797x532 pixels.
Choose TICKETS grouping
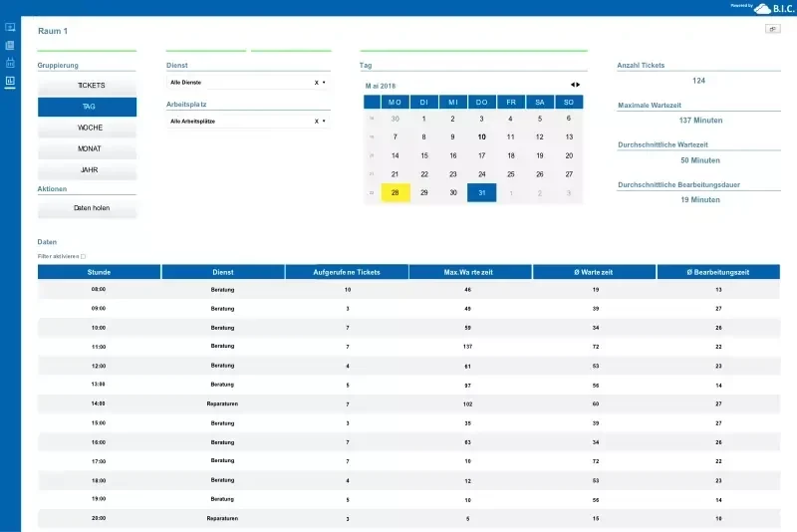click(x=88, y=86)
